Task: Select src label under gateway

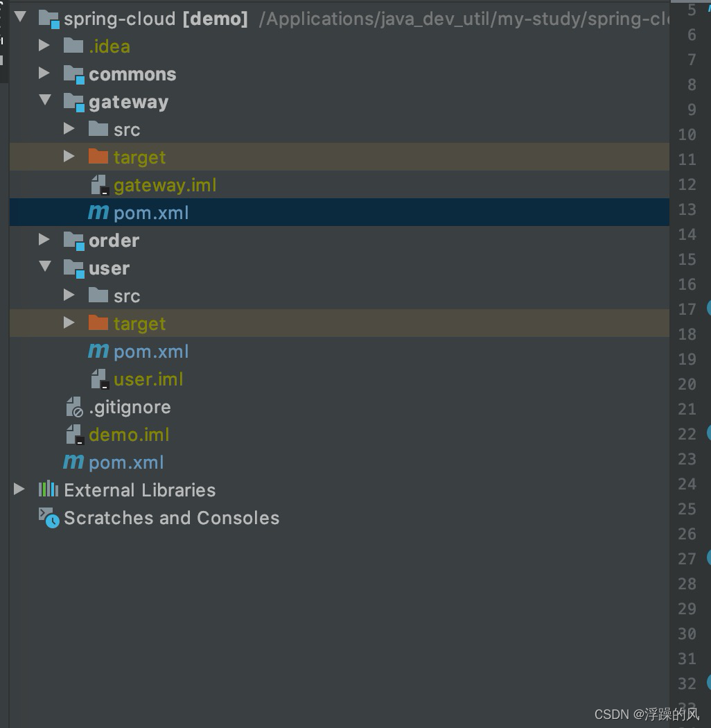Action: click(x=127, y=130)
